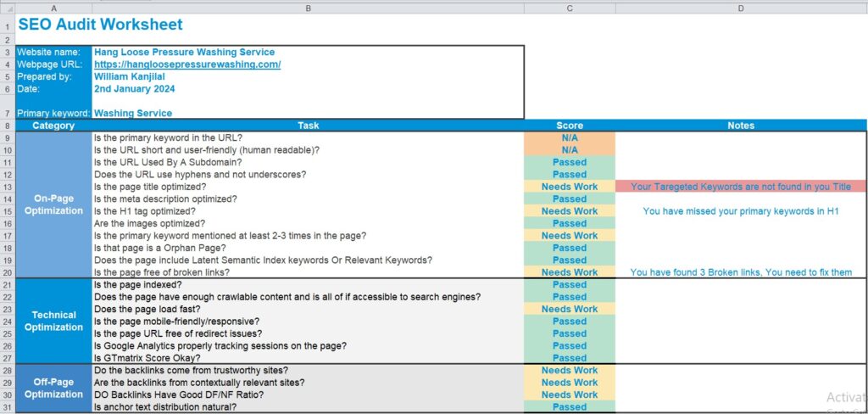Select the task Are the images optimized
Image resolution: width=868 pixels, height=414 pixels.
click(309, 223)
